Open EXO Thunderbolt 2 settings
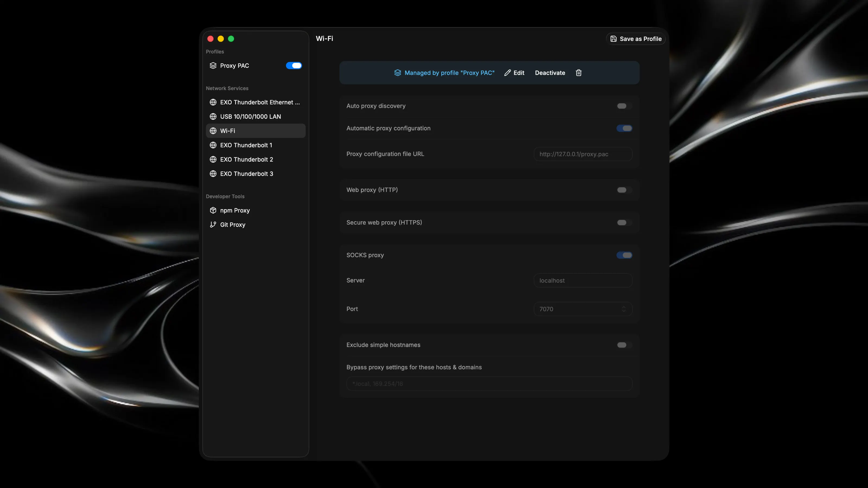The image size is (868, 488). coord(256,160)
